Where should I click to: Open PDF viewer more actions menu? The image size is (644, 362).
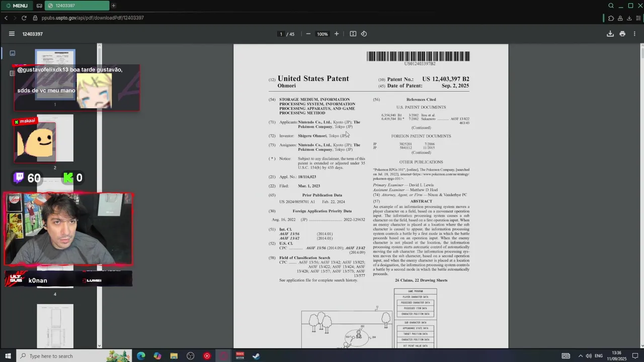coord(634,34)
